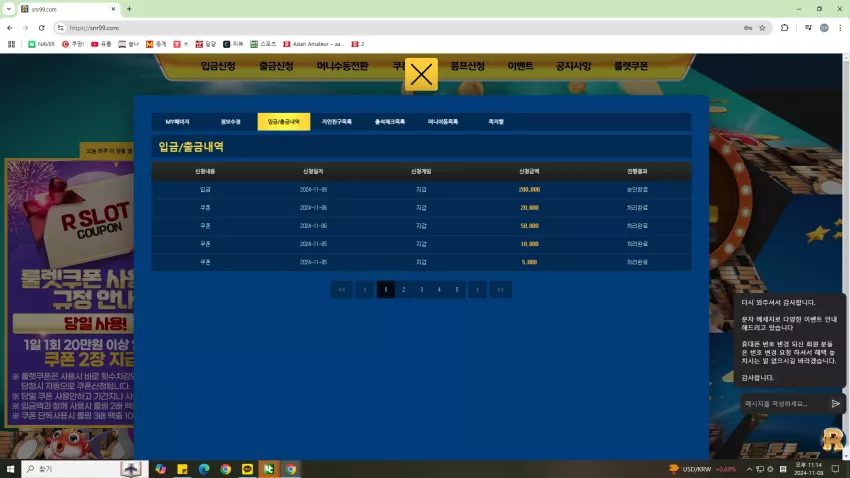Open the Chrome extensions puzzle icon
Screen dimensions: 850x478
784,28
